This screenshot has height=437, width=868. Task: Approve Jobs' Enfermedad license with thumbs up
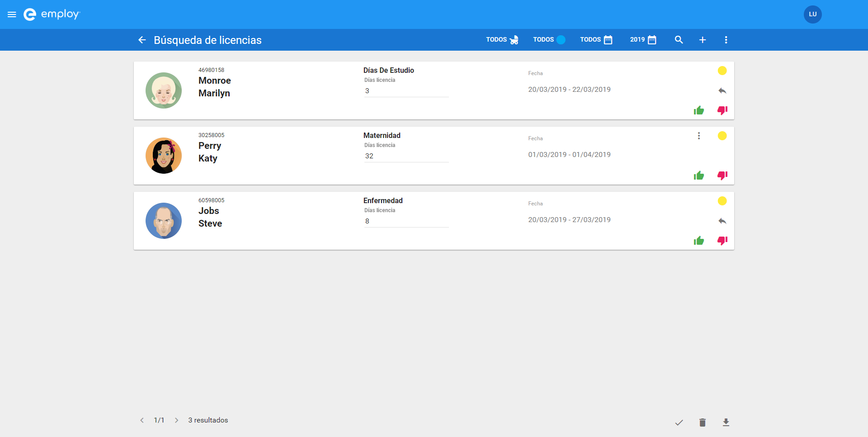699,241
